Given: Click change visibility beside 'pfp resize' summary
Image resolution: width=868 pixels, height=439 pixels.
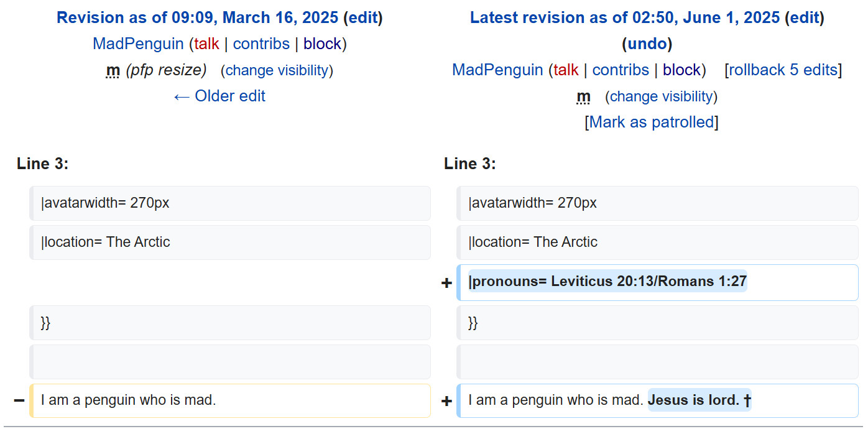Looking at the screenshot, I should tap(277, 70).
